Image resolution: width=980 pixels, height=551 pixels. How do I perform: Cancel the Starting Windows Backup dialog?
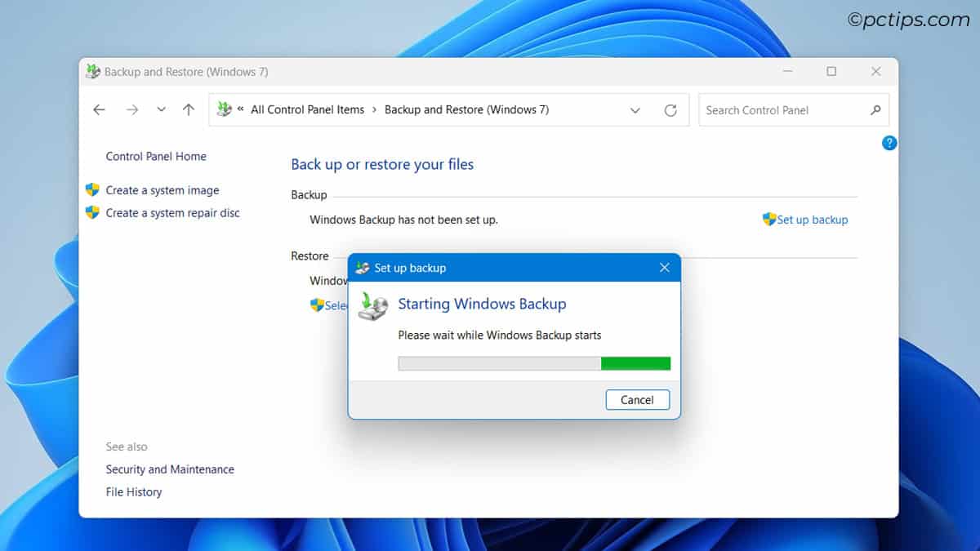pyautogui.click(x=638, y=400)
